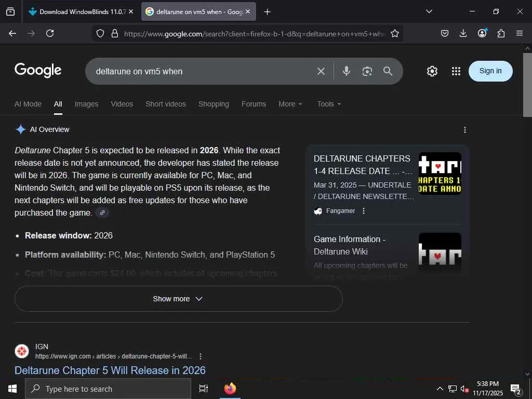Click the Fangamer source name
The image size is (532, 399).
(x=340, y=211)
